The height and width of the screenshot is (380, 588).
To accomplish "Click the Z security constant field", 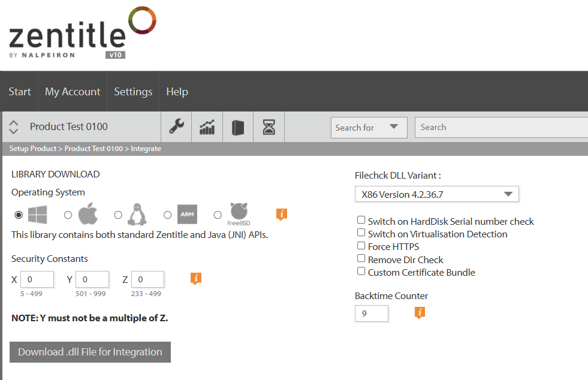I will point(148,279).
